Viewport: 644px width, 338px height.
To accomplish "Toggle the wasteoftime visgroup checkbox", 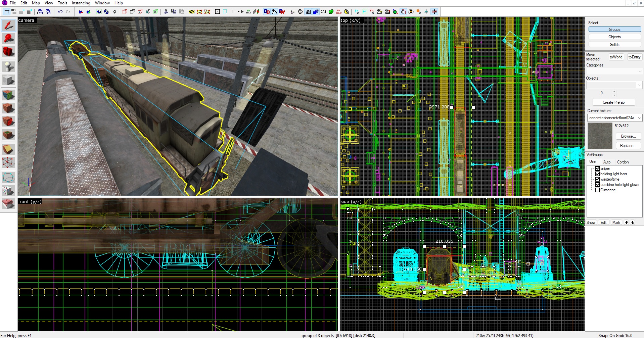I will pos(597,179).
